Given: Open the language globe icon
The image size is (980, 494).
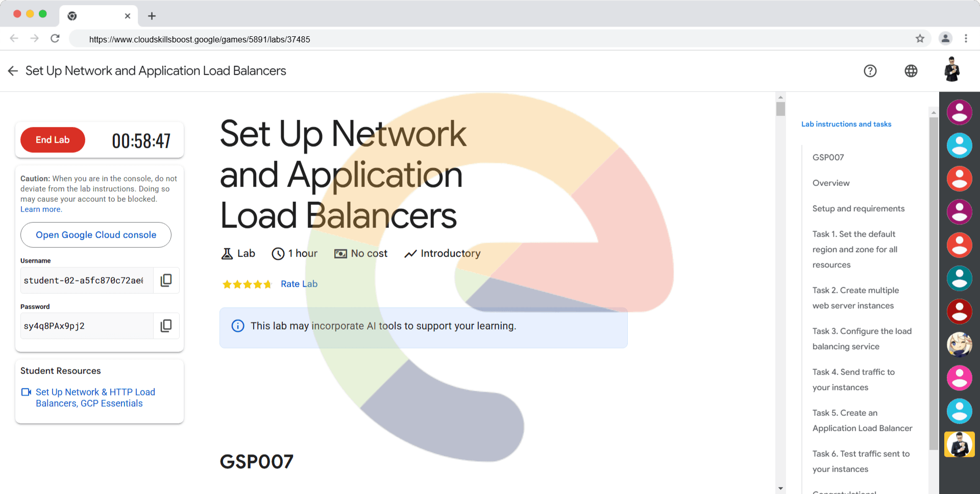Looking at the screenshot, I should (x=911, y=71).
